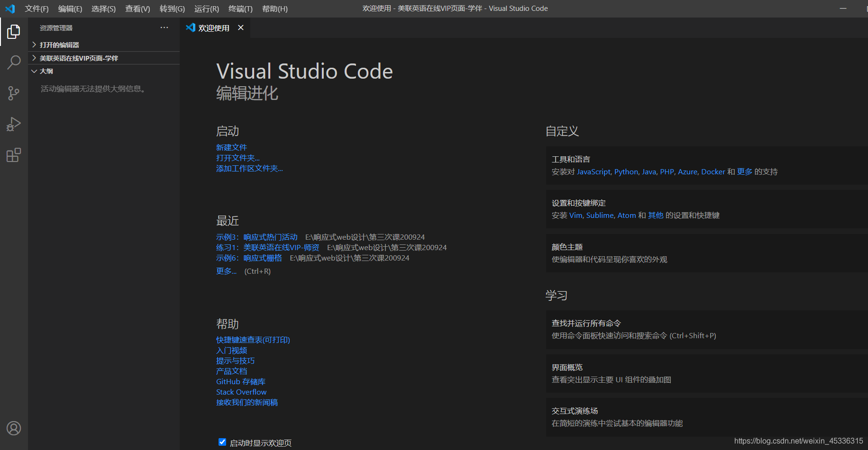Open the 设置和按键绑定 card heading
The image size is (868, 450).
point(579,203)
